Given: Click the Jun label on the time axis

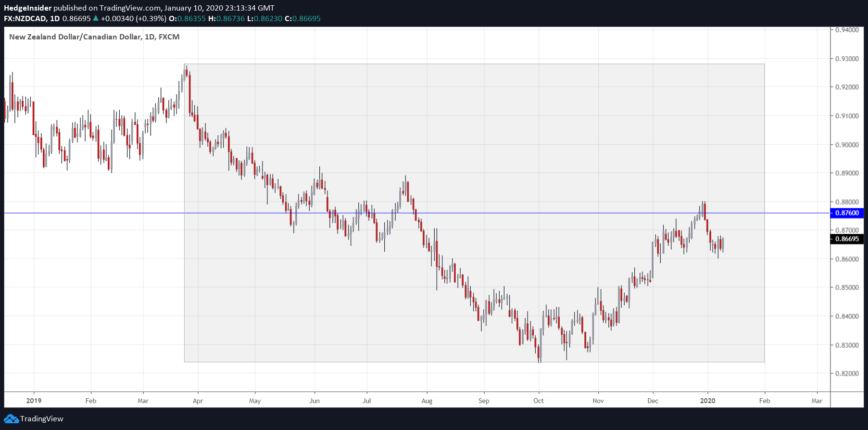Looking at the screenshot, I should pos(314,401).
